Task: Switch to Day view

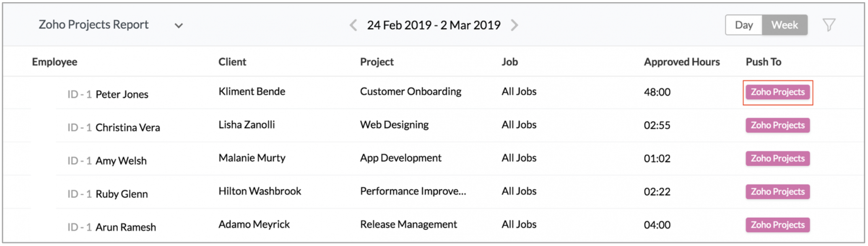Action: pyautogui.click(x=744, y=25)
